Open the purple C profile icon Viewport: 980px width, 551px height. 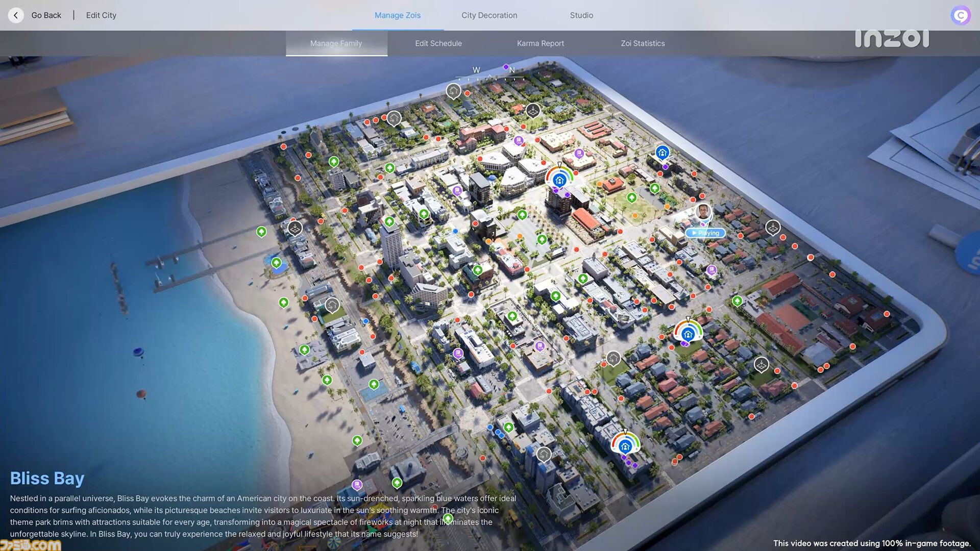click(x=960, y=15)
